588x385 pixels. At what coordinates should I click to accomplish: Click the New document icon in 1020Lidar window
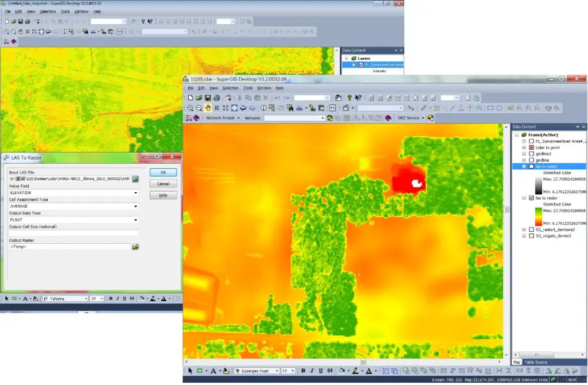(191, 98)
